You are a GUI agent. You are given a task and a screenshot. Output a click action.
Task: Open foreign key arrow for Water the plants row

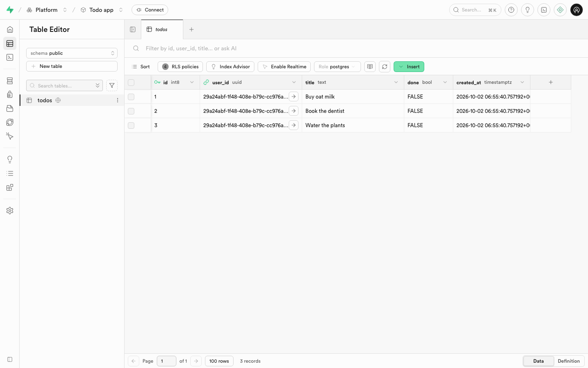pyautogui.click(x=294, y=125)
